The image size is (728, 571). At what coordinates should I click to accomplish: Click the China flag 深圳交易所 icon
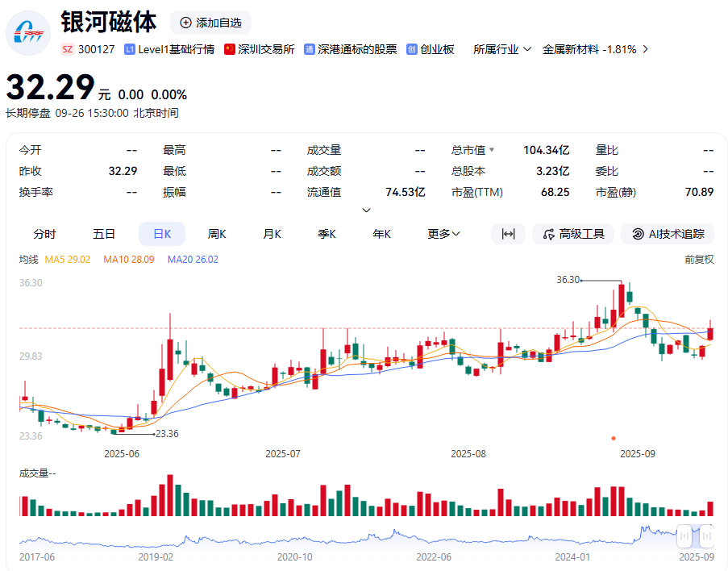[x=229, y=49]
